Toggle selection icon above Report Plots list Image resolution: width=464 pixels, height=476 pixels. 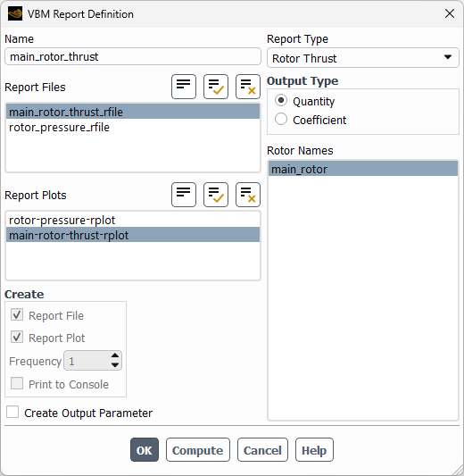tap(184, 195)
